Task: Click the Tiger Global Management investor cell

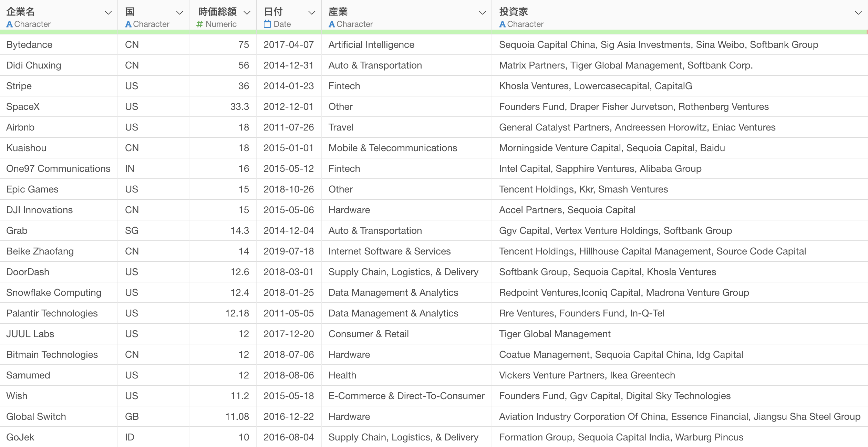Action: (x=680, y=334)
